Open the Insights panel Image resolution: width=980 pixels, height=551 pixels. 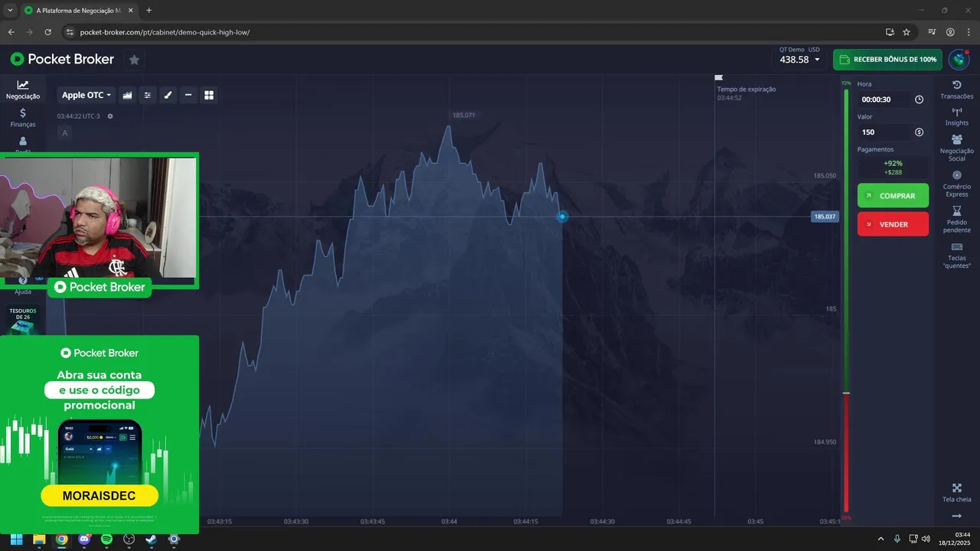(957, 117)
